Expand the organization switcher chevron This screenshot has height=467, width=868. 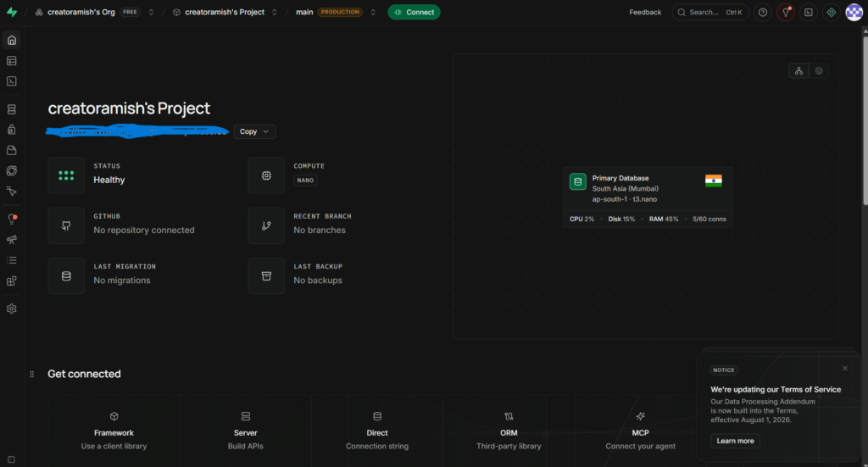[151, 12]
